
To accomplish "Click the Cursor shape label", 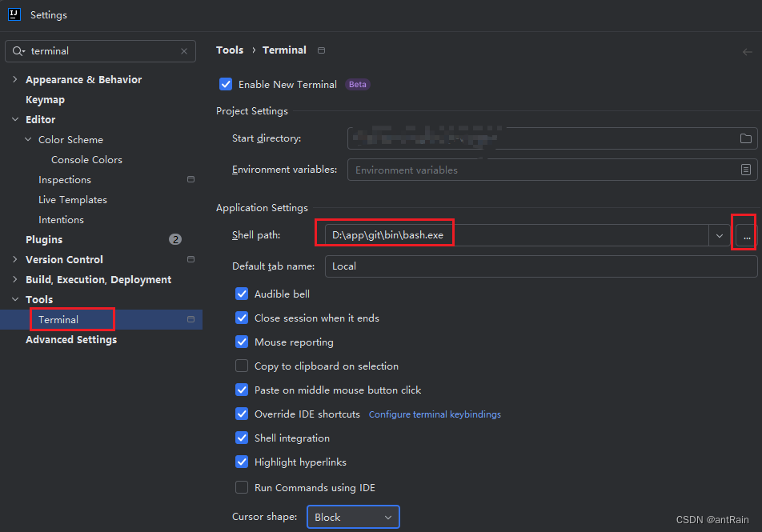I will point(264,517).
